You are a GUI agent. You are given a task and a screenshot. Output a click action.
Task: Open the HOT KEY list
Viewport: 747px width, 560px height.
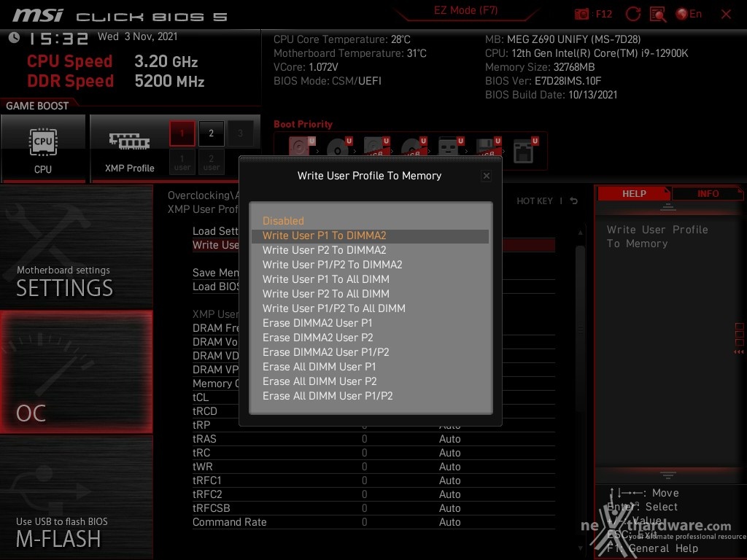(535, 201)
